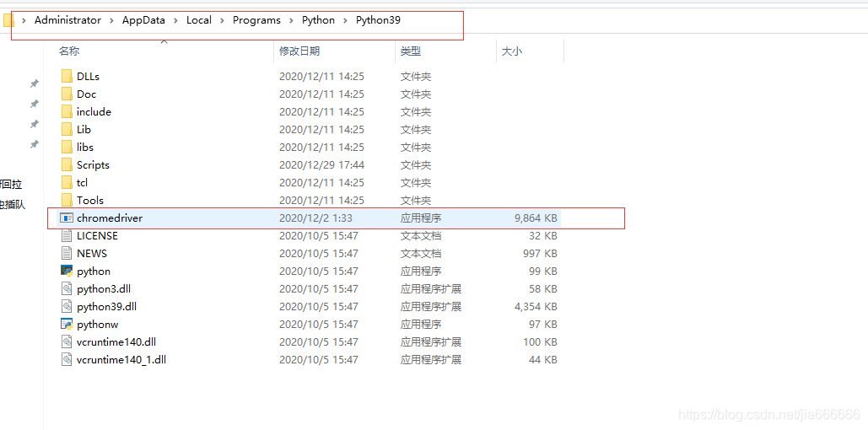Expand chevron before Administrator in breadcrumb

pos(24,20)
